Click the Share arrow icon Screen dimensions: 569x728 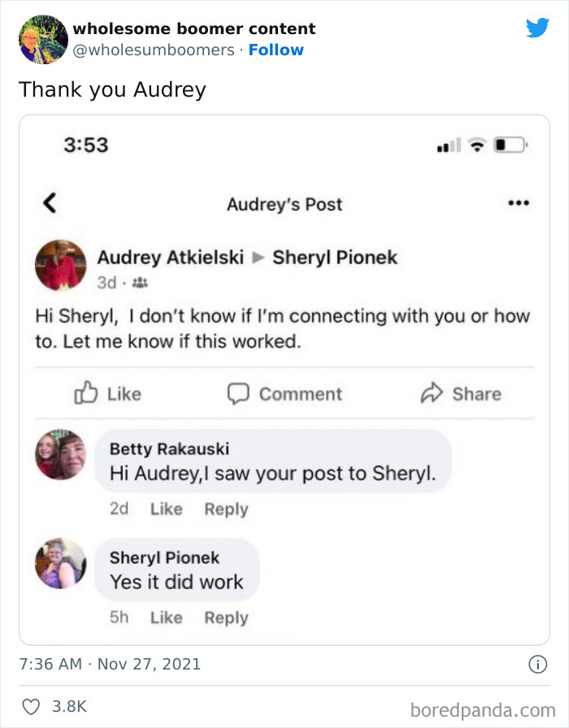coord(430,394)
